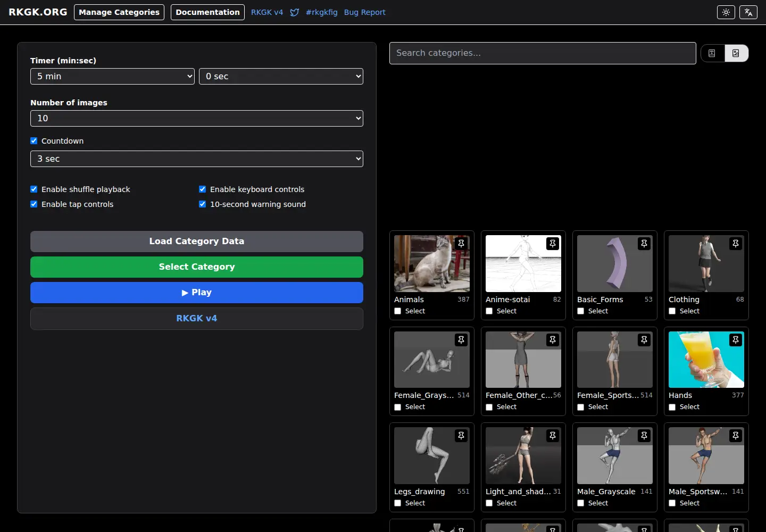Toggle the light/dark theme sun icon
Image resolution: width=766 pixels, height=532 pixels.
726,12
